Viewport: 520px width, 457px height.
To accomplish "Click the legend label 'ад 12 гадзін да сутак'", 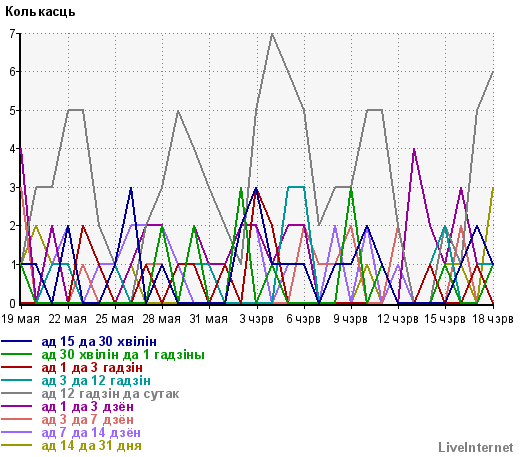I will click(110, 394).
